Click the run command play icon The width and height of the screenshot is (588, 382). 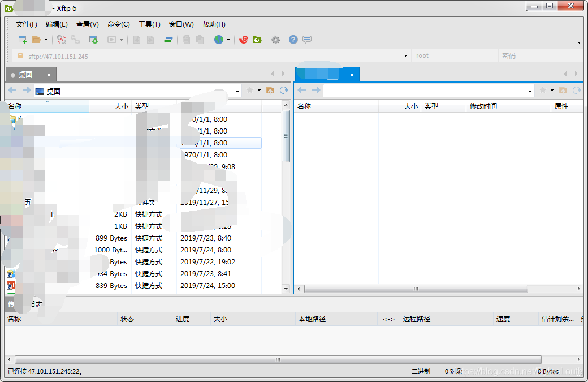pyautogui.click(x=112, y=40)
